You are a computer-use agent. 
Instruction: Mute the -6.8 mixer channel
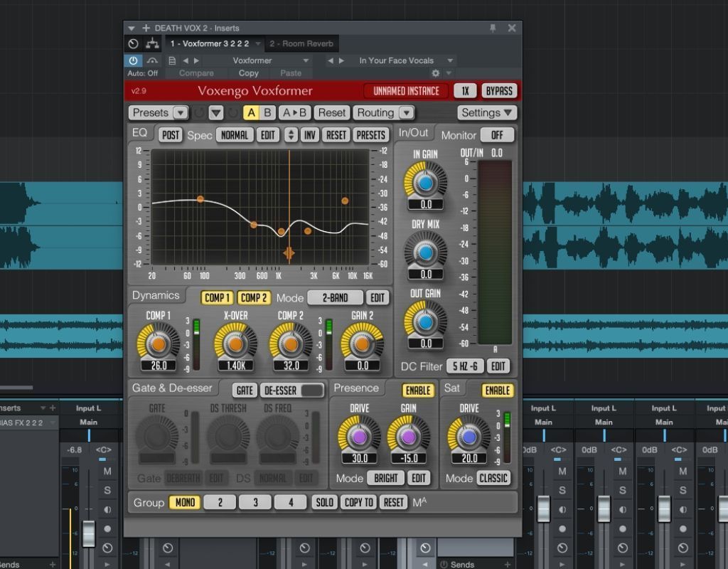(x=107, y=471)
